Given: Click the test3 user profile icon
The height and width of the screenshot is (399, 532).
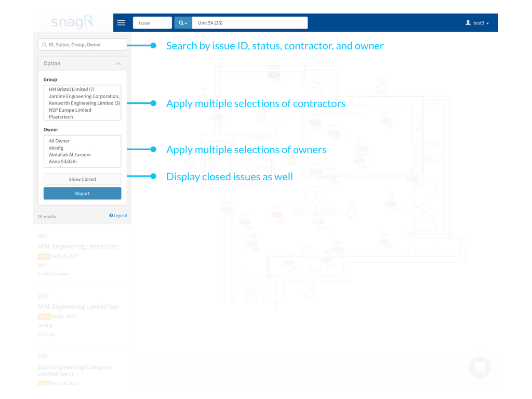Looking at the screenshot, I should (468, 22).
